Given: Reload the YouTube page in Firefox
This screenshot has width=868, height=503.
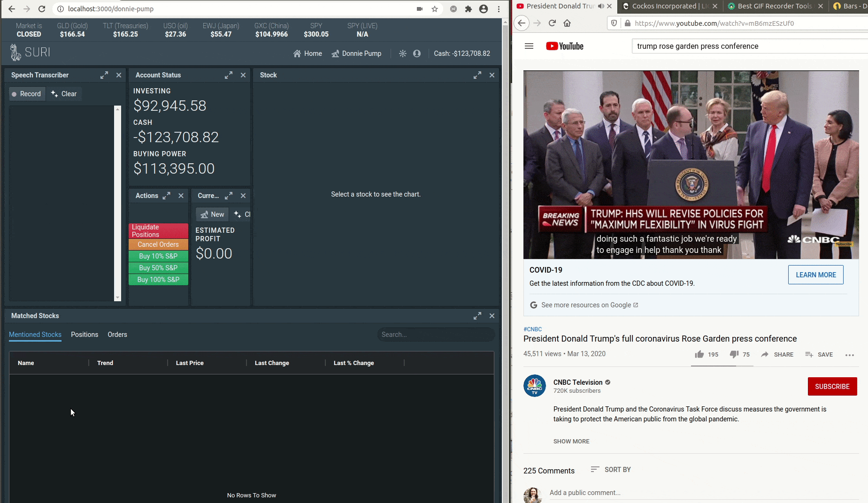Looking at the screenshot, I should point(552,23).
